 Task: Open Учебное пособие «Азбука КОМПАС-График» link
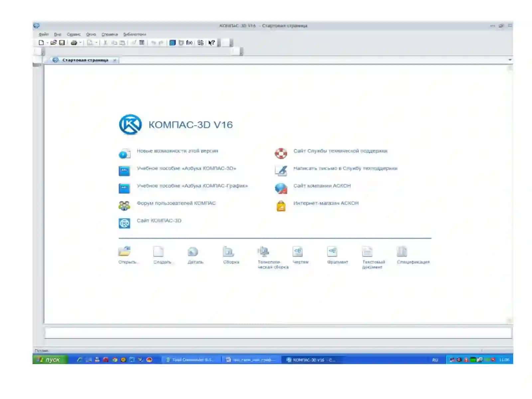coord(192,186)
